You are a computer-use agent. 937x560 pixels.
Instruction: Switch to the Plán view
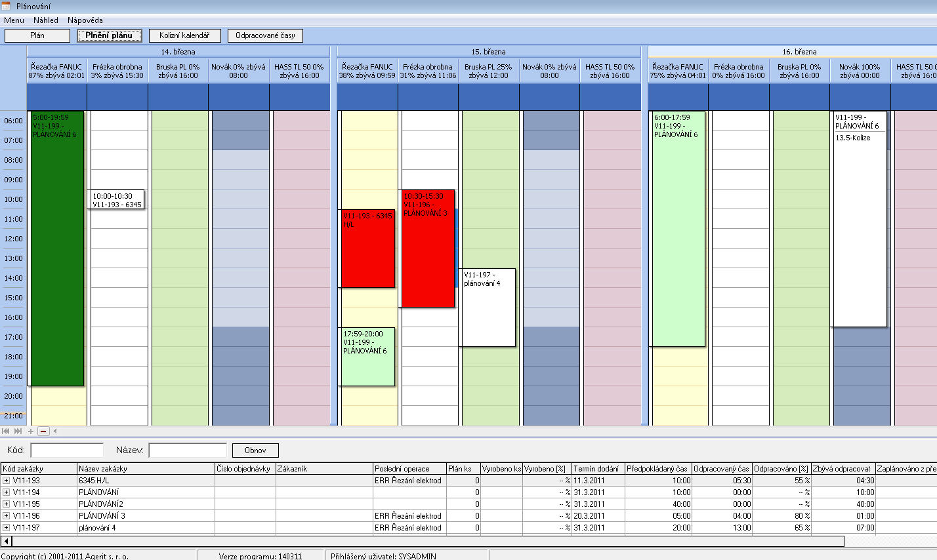click(37, 35)
